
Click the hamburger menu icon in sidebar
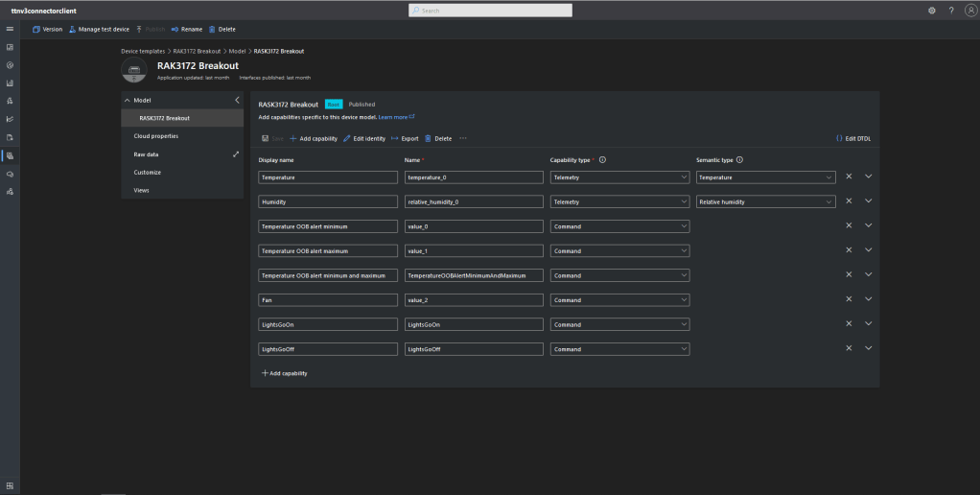pos(10,29)
